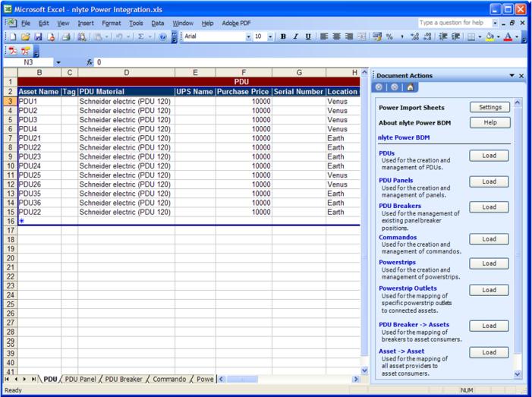Load the PDUs import sheet
The image size is (532, 397).
[x=489, y=156]
